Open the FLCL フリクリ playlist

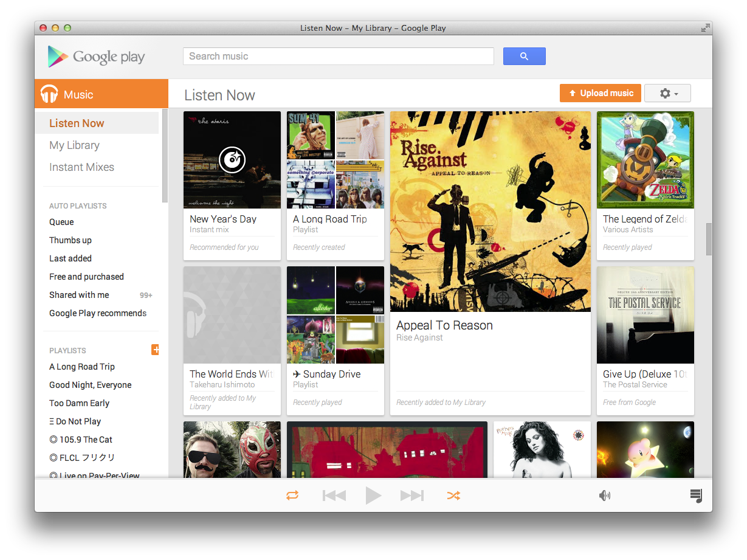82,458
